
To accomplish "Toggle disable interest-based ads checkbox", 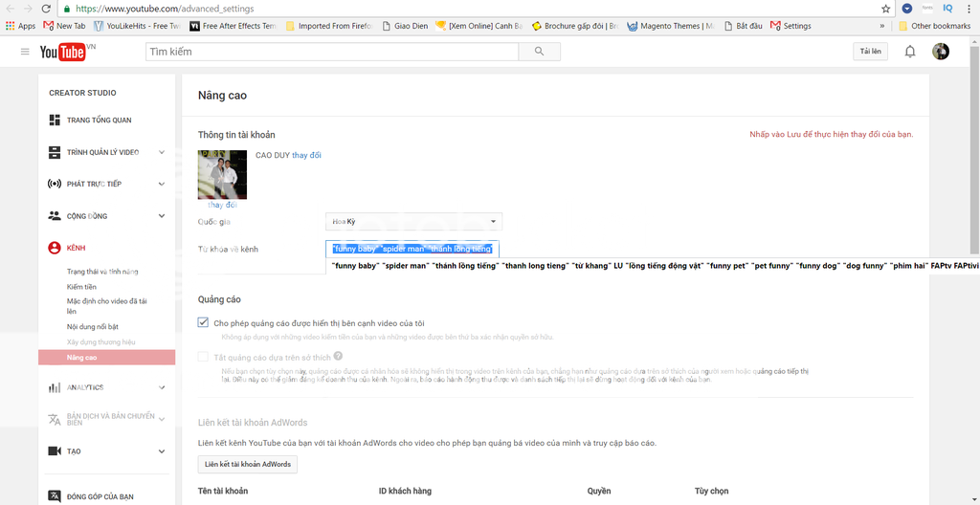I will [203, 357].
